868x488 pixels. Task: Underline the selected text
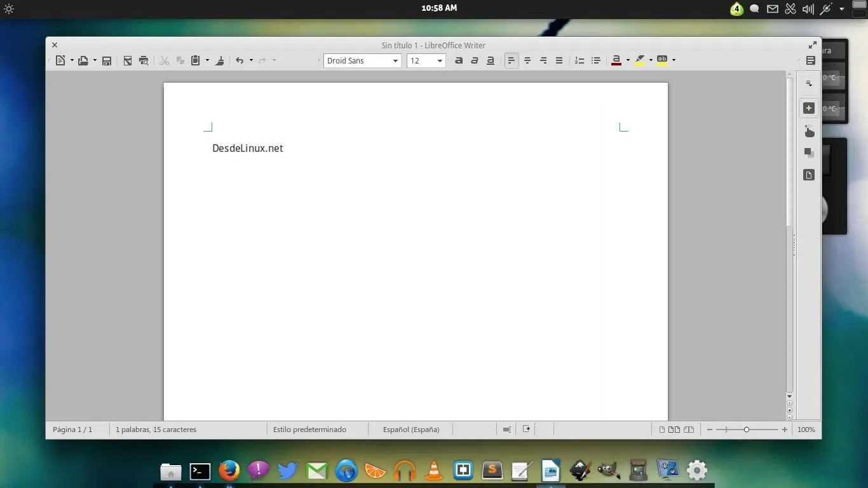pos(490,60)
